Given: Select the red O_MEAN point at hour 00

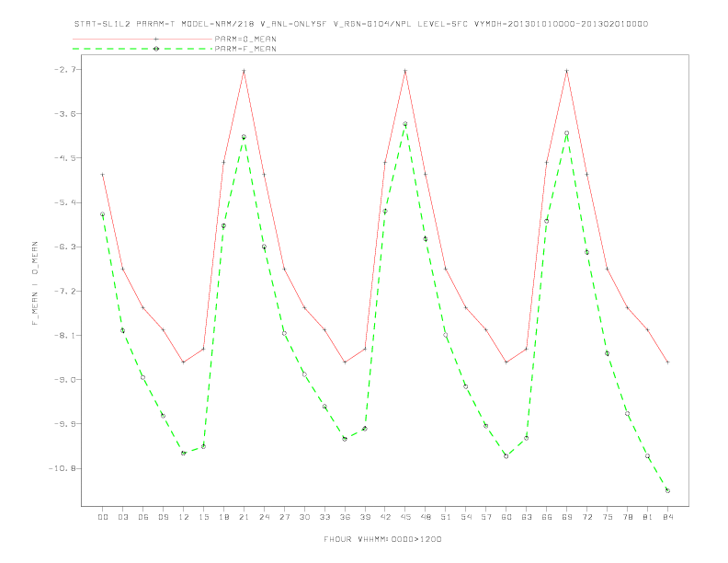Looking at the screenshot, I should (103, 175).
